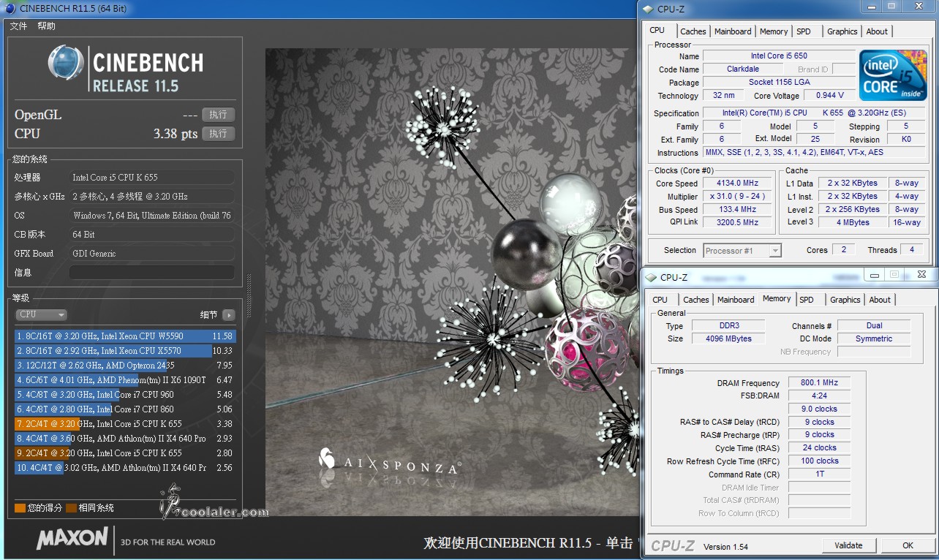Viewport: 939px width, 560px height.
Task: Click the empty 信息 input field
Action: click(151, 273)
